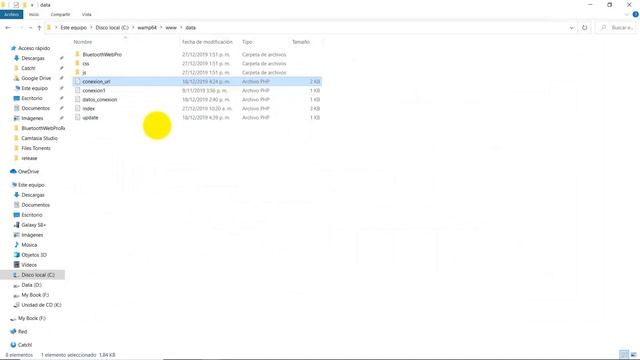This screenshot has height=360, width=640.
Task: Select the conexion_url PHP file
Action: (x=197, y=82)
